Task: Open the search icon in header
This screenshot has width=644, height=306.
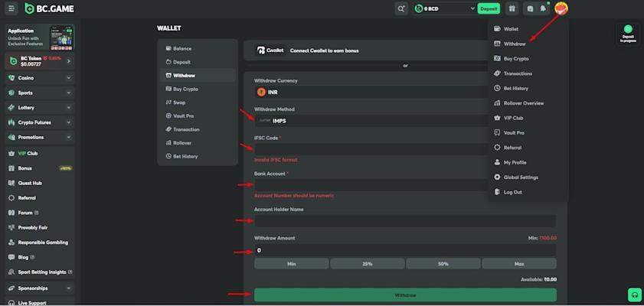Action: point(400,8)
